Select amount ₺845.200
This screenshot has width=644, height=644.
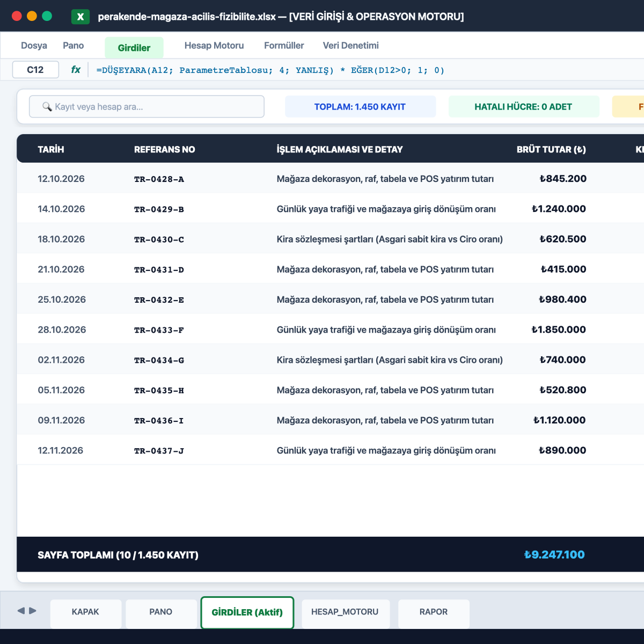pos(563,179)
